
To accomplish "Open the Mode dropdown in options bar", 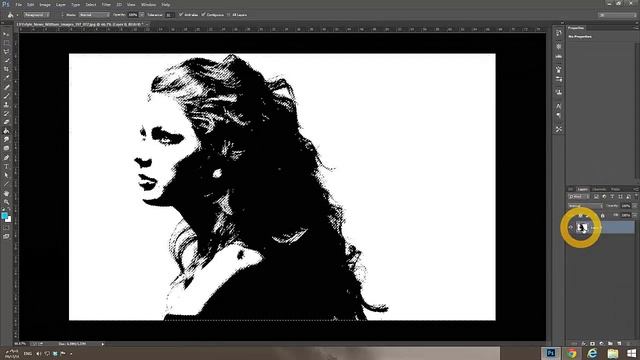I will click(x=94, y=15).
